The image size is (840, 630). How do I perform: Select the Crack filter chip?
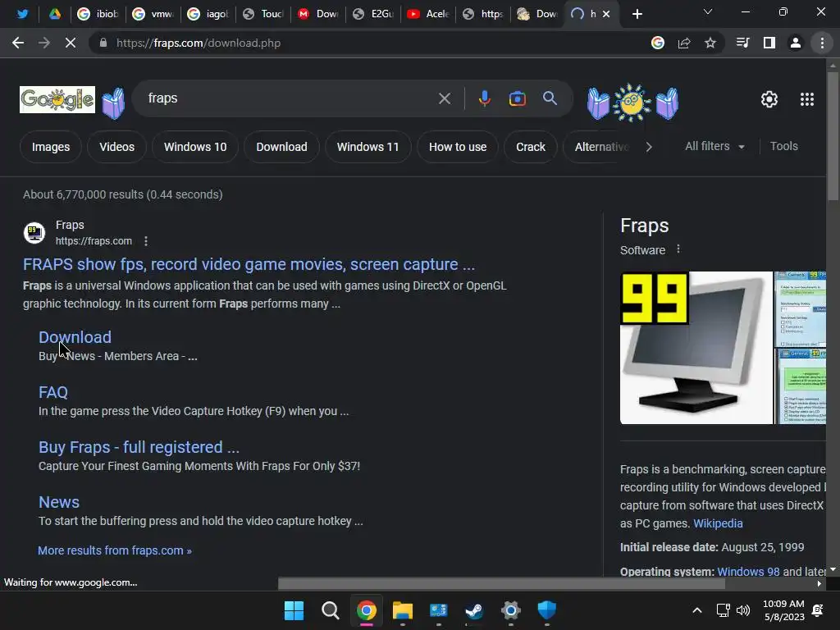[531, 147]
